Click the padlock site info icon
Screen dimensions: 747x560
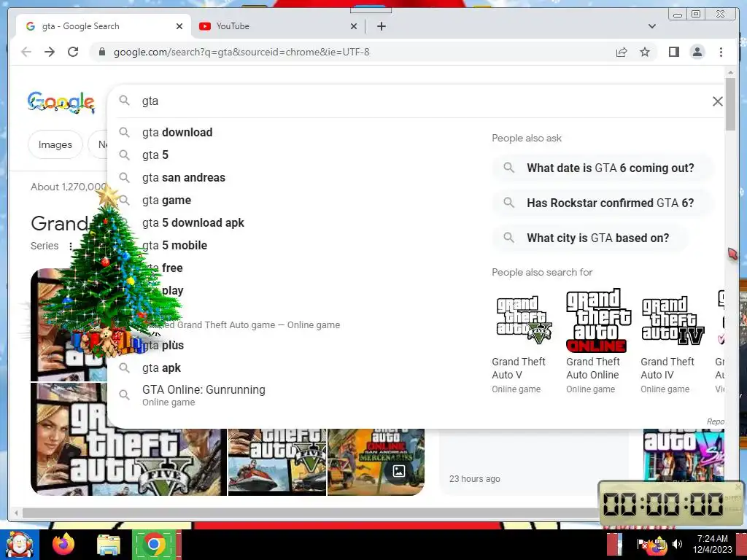(101, 52)
